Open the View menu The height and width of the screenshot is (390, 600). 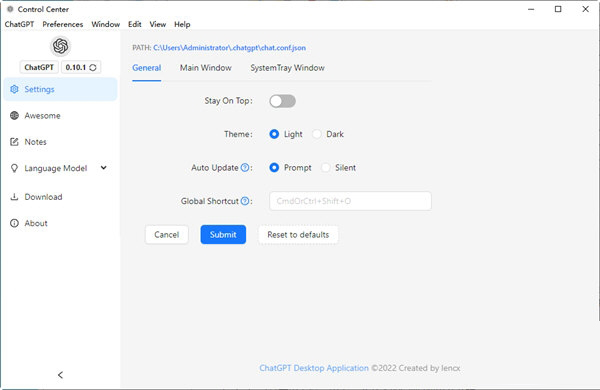158,24
